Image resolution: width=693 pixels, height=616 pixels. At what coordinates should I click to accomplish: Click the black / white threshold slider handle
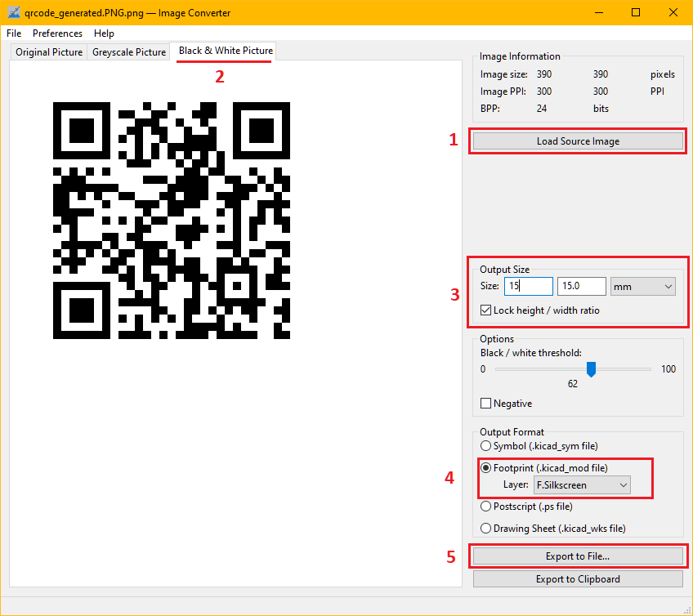(591, 369)
